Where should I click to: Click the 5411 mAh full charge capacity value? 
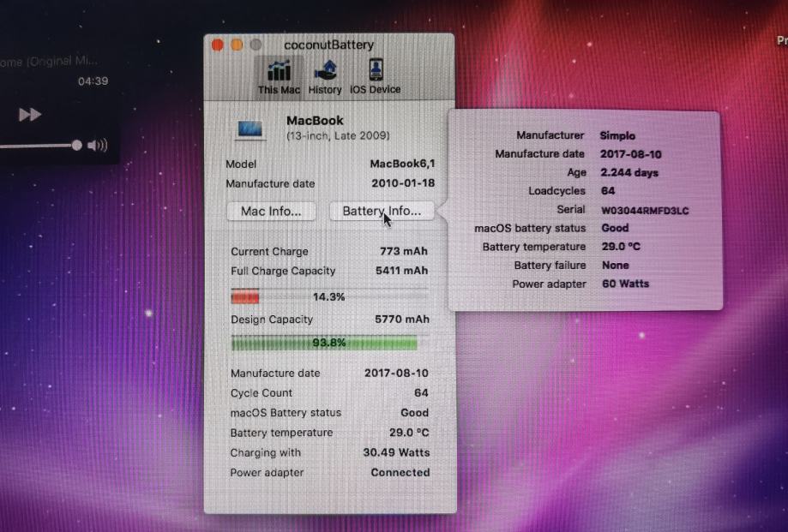click(x=401, y=271)
